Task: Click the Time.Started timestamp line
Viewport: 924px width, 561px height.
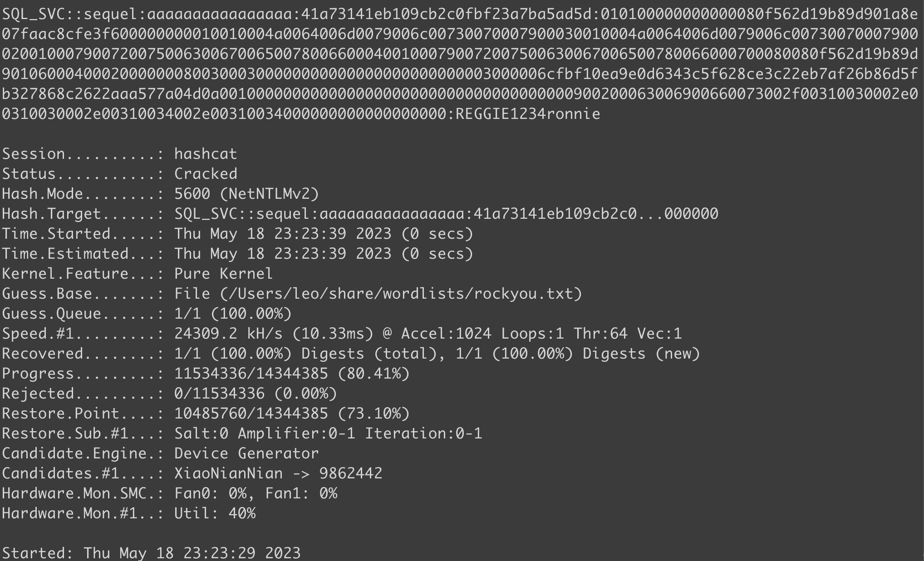Action: 238,233
